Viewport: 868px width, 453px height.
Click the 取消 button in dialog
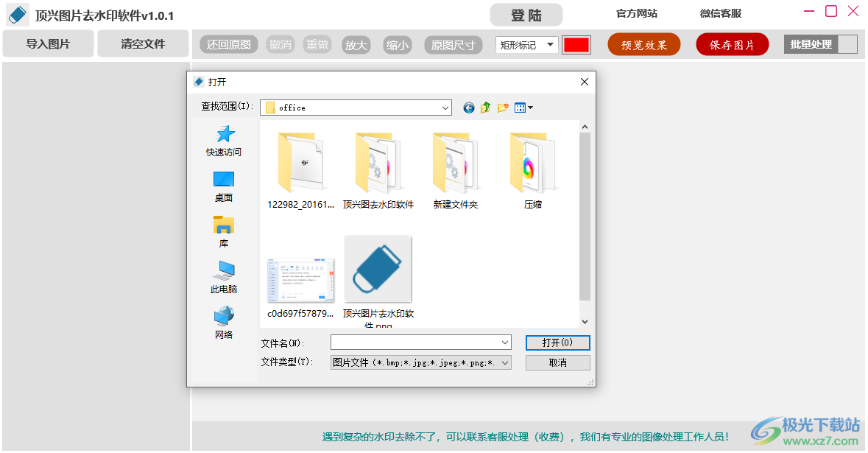tap(557, 362)
